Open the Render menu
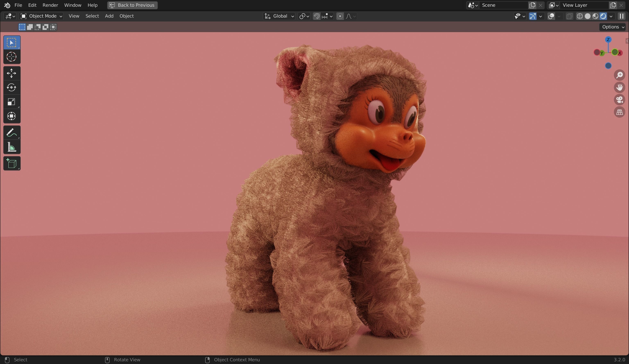The image size is (629, 364). [50, 5]
